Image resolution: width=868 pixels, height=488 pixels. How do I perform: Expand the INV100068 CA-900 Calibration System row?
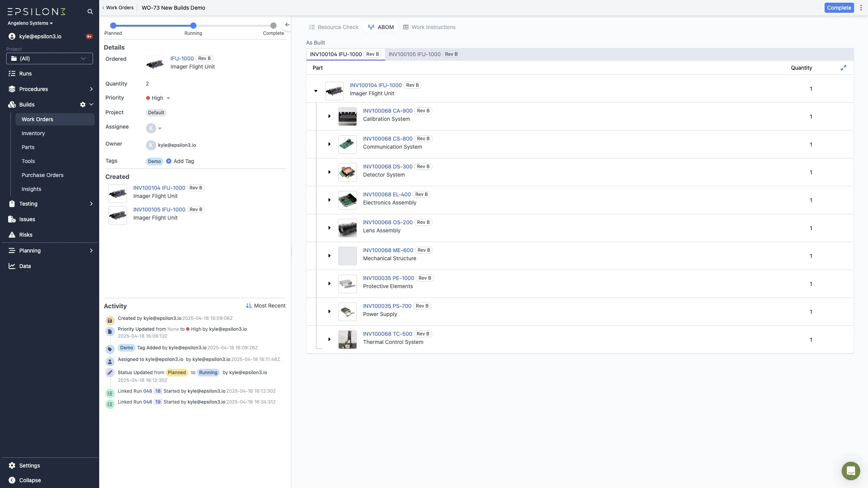pos(329,116)
